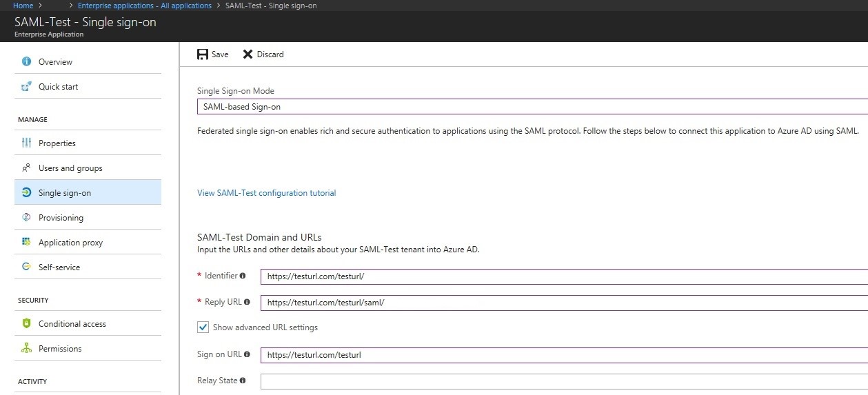Click the Overview info icon in sidebar

click(x=26, y=61)
